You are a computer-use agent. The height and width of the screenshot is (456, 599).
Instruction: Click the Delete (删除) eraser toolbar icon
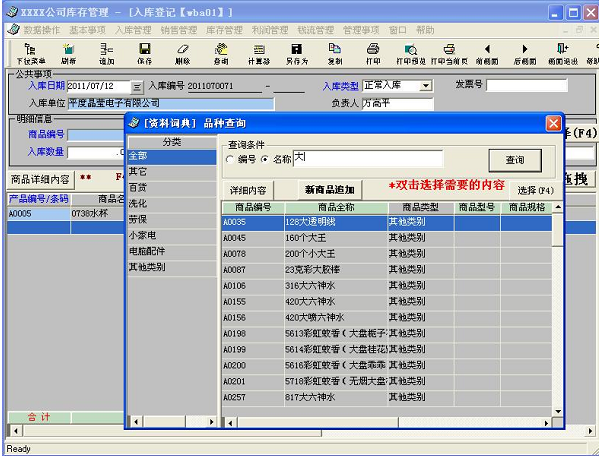tap(183, 49)
